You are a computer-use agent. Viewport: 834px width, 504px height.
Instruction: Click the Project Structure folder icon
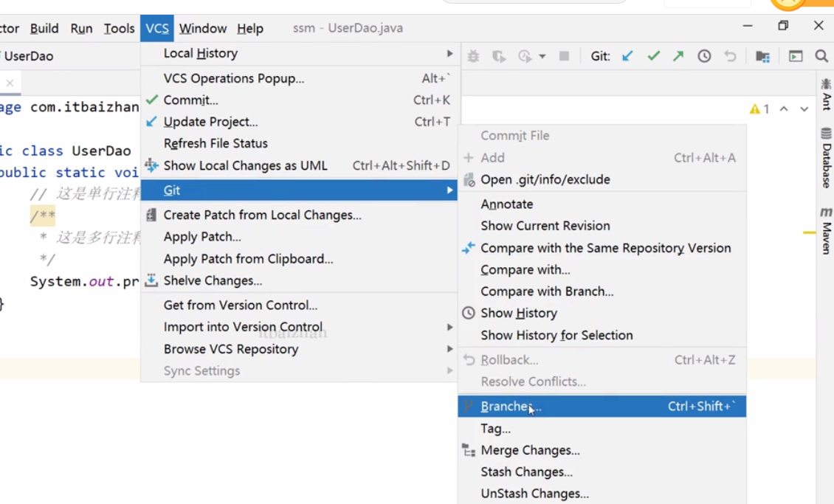pos(762,56)
